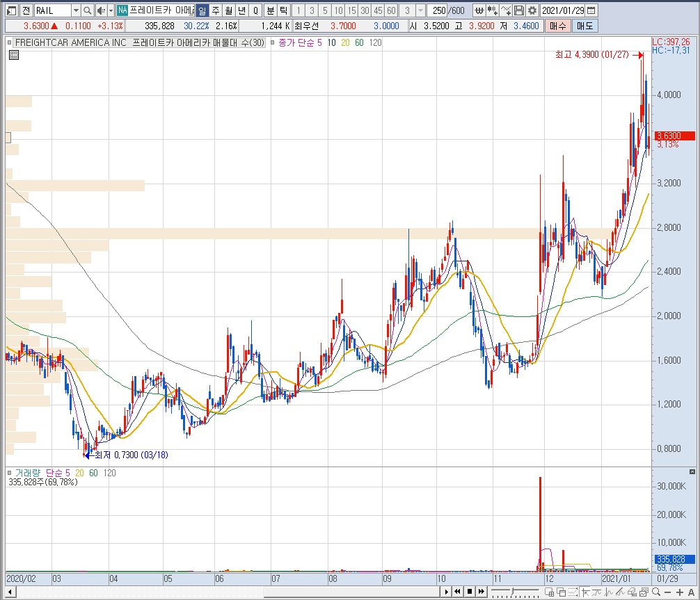Choose the 30 interval button
Viewport: 700px width, 600px height.
coord(365,10)
